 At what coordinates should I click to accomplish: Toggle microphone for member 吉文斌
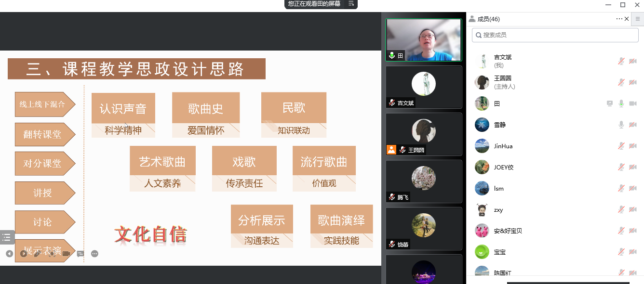click(x=622, y=61)
